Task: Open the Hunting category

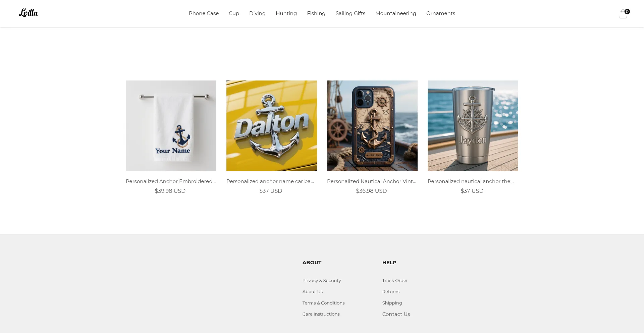Action: coord(286,13)
